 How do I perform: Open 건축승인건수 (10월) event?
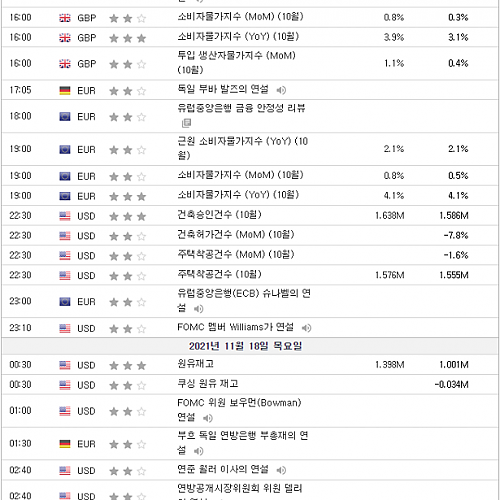tap(219, 215)
